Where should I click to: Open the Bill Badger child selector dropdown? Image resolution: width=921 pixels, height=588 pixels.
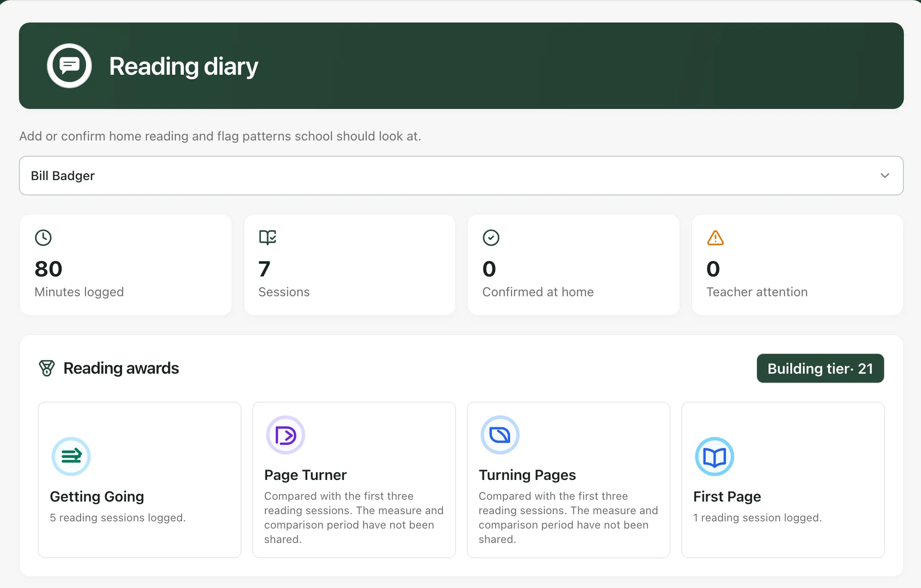tap(461, 176)
